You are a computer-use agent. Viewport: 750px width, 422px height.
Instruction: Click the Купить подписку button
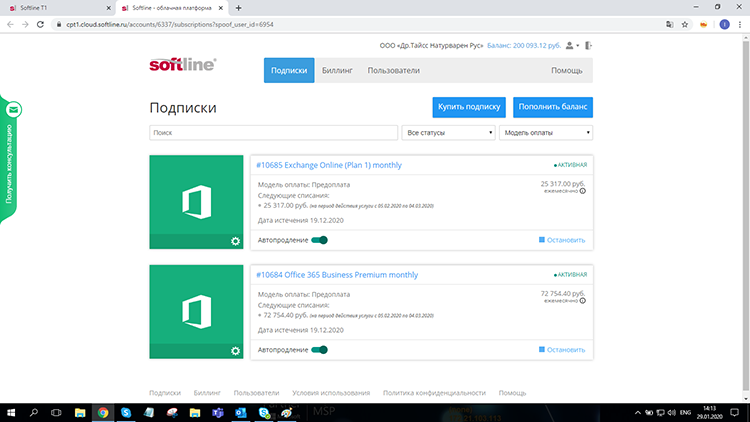pyautogui.click(x=469, y=107)
